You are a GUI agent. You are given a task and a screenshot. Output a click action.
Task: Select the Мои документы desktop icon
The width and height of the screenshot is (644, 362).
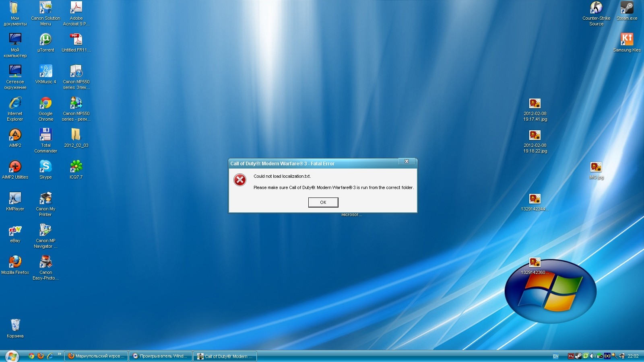tap(15, 14)
